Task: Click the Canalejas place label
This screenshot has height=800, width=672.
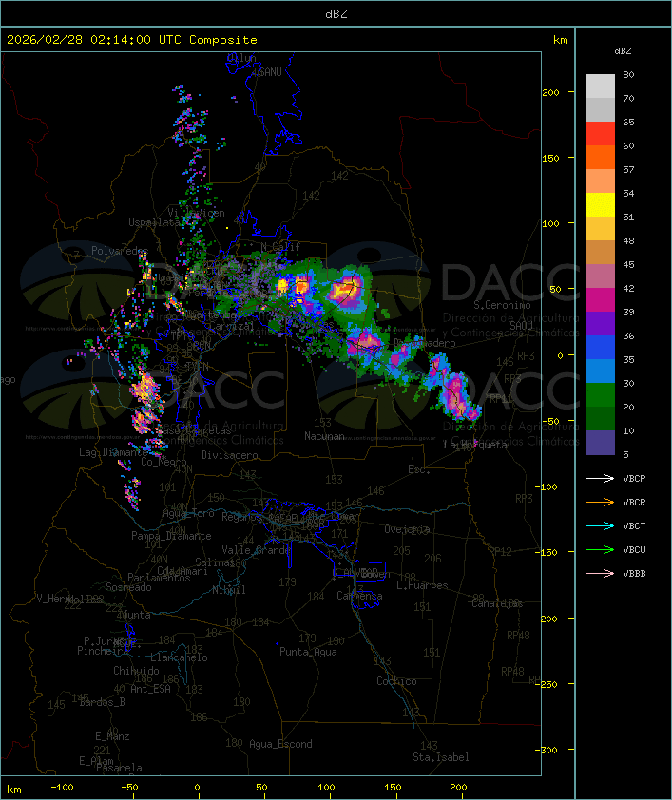Action: [x=497, y=603]
